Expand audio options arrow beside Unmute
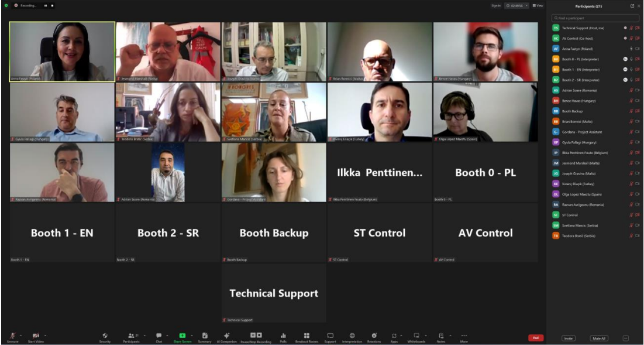Viewport: 644px width, 345px height. click(x=20, y=335)
